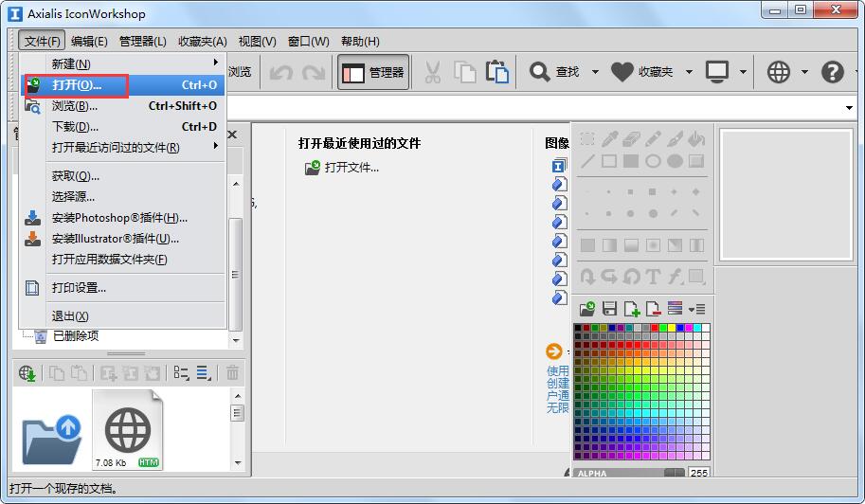The height and width of the screenshot is (504, 865).
Task: Select the rectangular selection tool
Action: point(587,139)
